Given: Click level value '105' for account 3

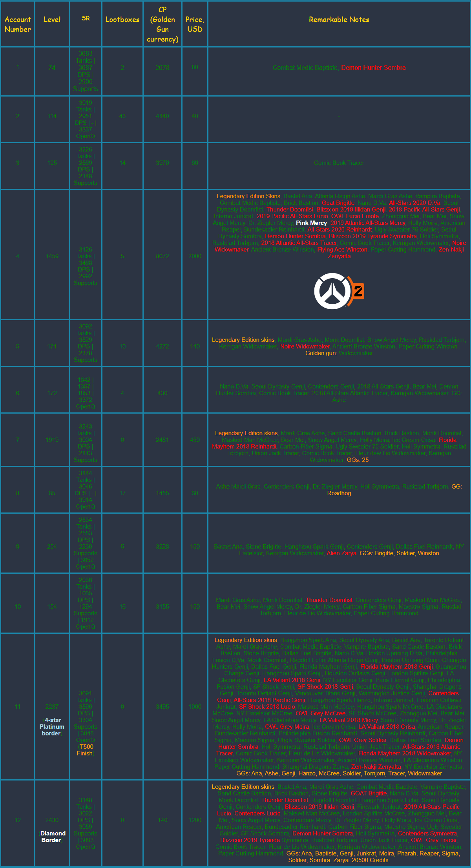Looking at the screenshot, I should click(52, 163).
